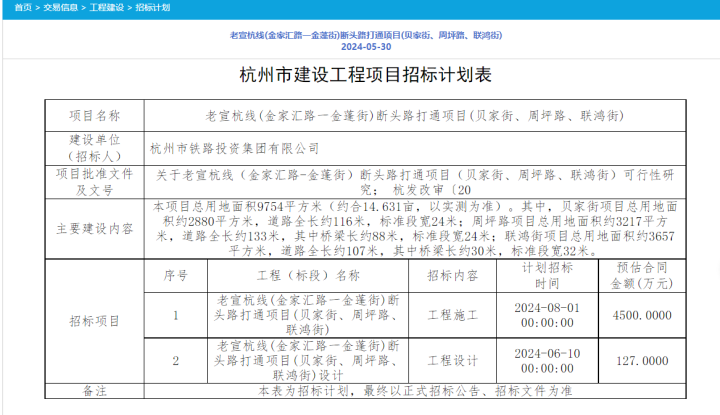Click the 主要建设内容 label cell
This screenshot has height=415, width=720.
pos(94,228)
